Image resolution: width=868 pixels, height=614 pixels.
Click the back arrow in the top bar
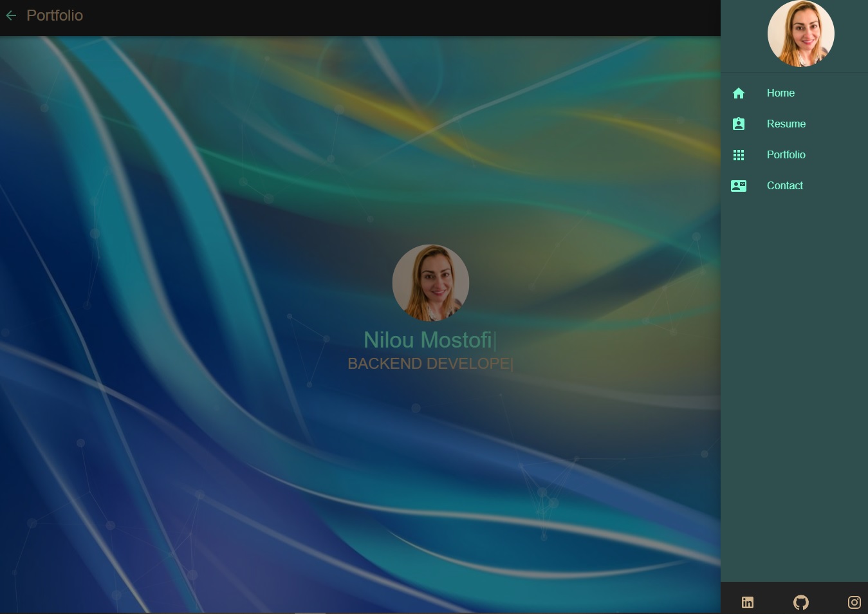11,15
